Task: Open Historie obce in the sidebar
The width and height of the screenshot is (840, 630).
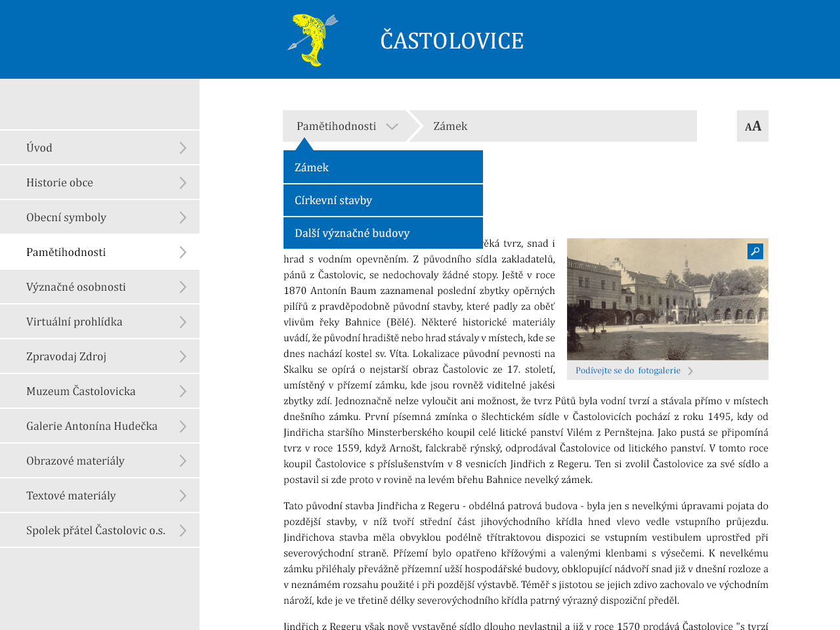Action: 100,182
